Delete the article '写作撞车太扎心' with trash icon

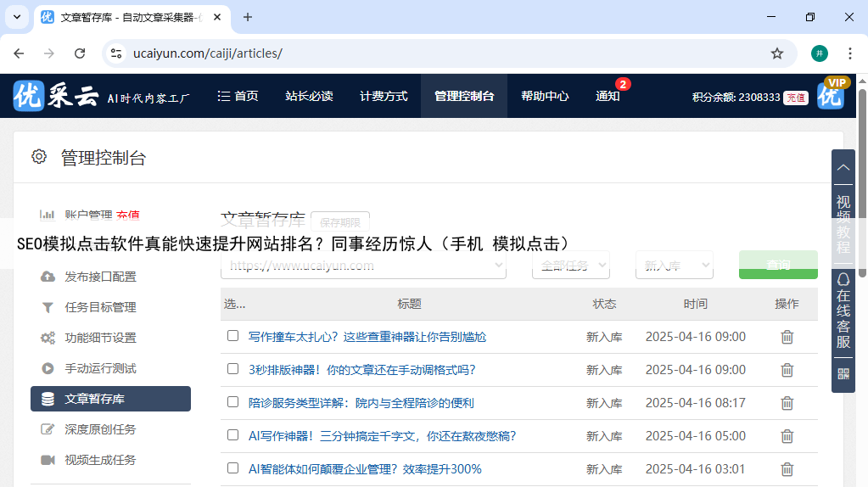(787, 337)
